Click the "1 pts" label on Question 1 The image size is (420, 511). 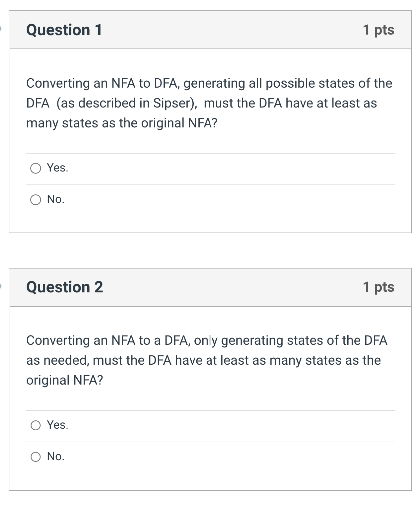point(379,30)
